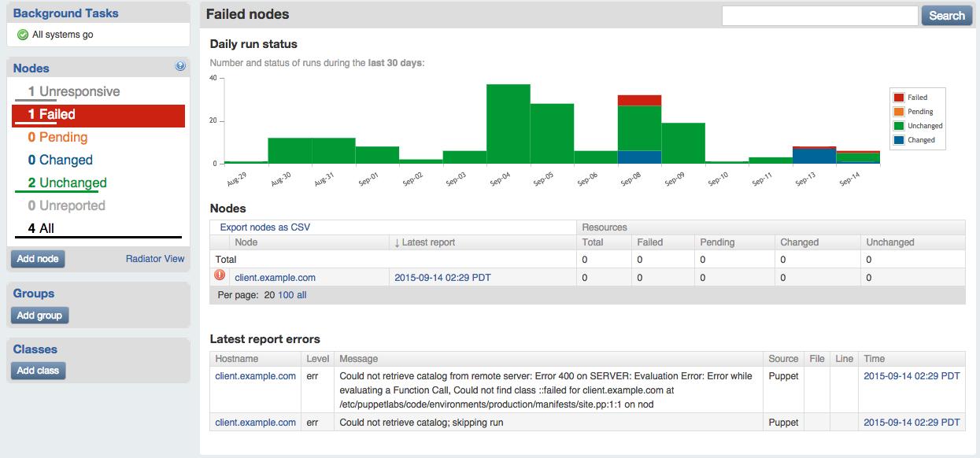This screenshot has height=458, width=980.
Task: Open client.example.com node in Nodes table
Action: tap(275, 278)
